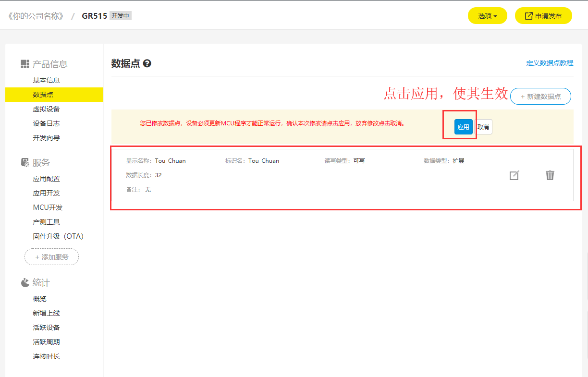
Task: Click the 新建数据点 button
Action: point(540,96)
